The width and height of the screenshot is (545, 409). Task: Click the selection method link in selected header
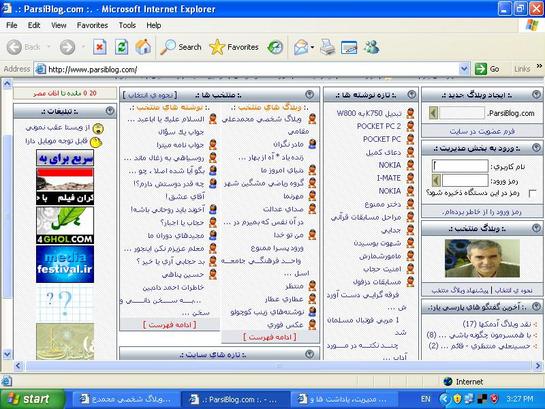151,95
